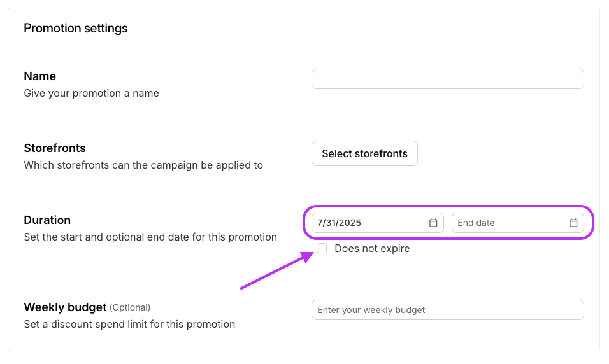Click the Promotion settings heading
This screenshot has width=609, height=364.
76,28
